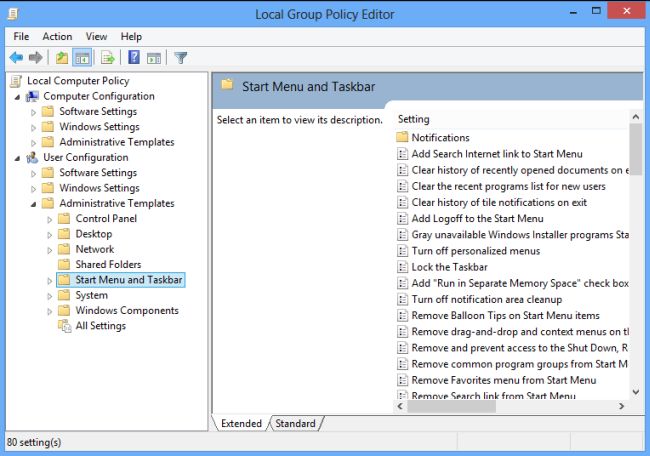The height and width of the screenshot is (456, 650).
Task: Expand the Start Menu and Taskbar node
Action: tap(50, 281)
